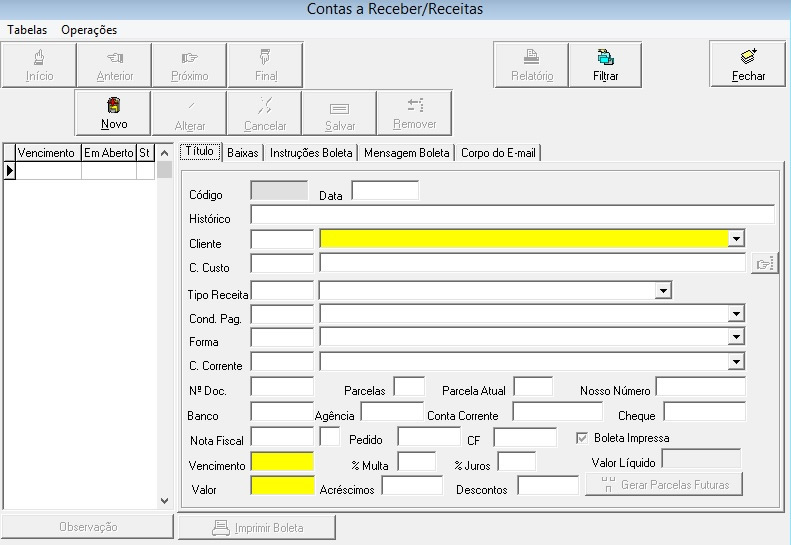Click the Parcela Atual input field

coord(533,386)
